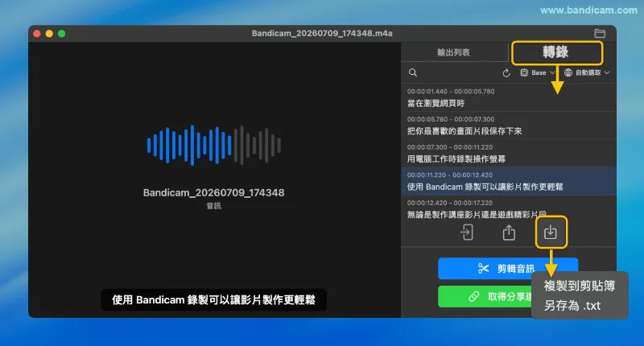Click timestamp 00:00:05.780 - 00:00:07.300
Viewport: 644px width, 346px height.
[x=451, y=119]
